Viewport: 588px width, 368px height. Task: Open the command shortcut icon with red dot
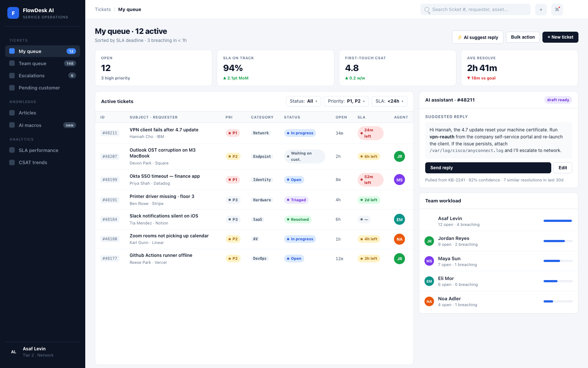(x=557, y=10)
